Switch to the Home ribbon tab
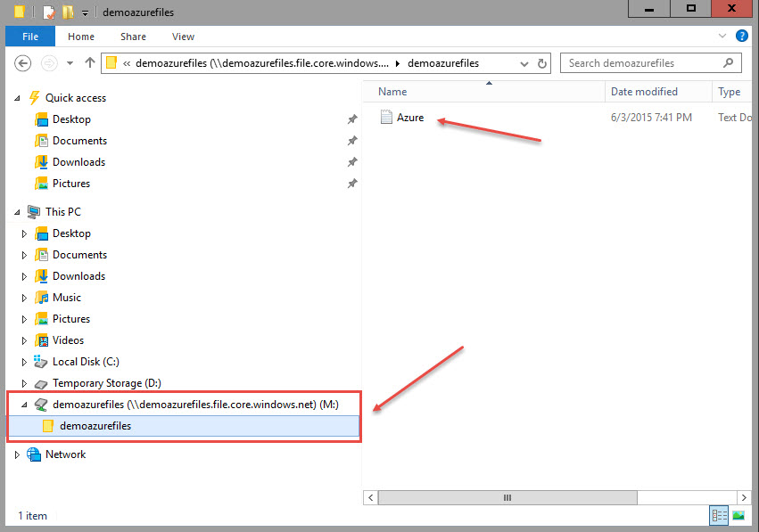The image size is (759, 532). click(81, 37)
